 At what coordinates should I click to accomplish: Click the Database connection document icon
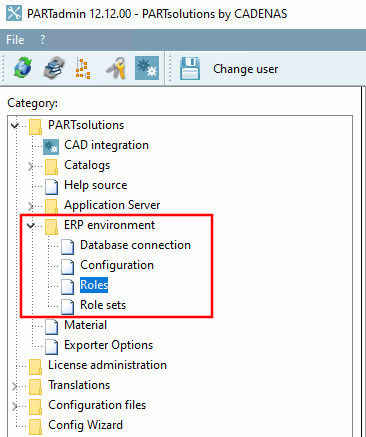(x=68, y=247)
